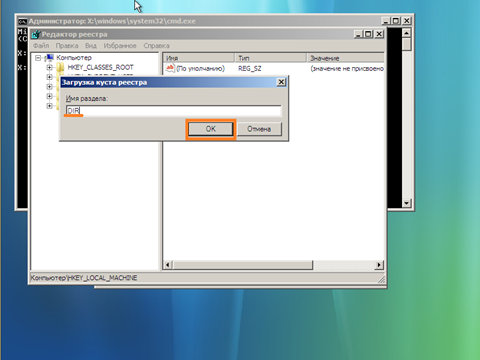
Task: Select the Компьютер root node
Action: pos(74,58)
